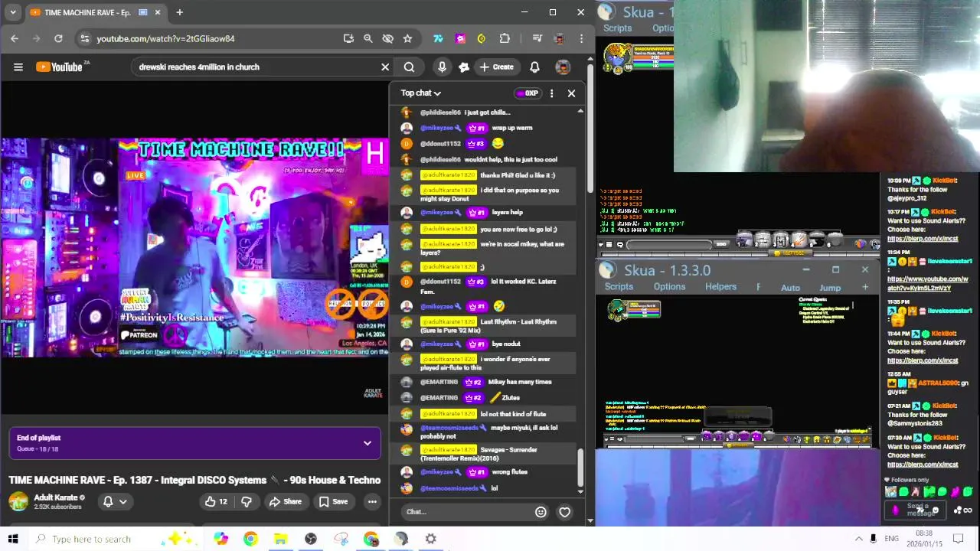Click the video player area

tap(194, 247)
